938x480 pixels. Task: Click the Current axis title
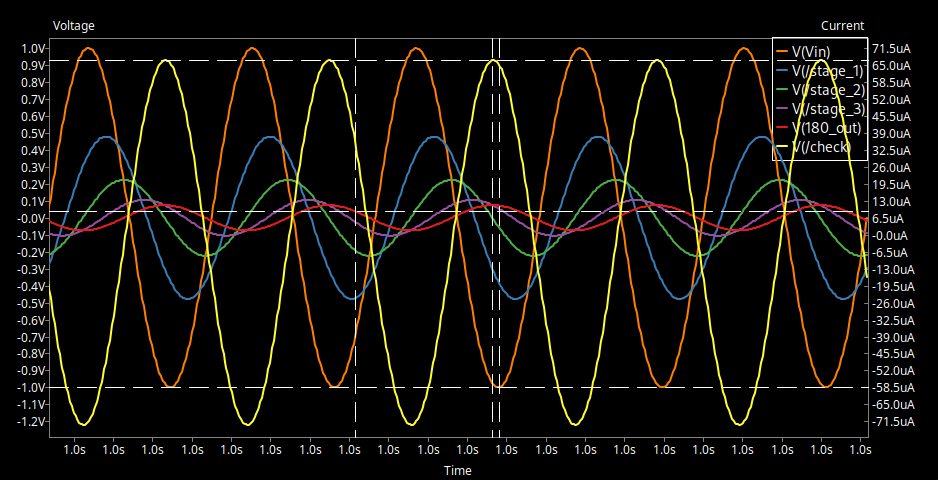point(842,25)
